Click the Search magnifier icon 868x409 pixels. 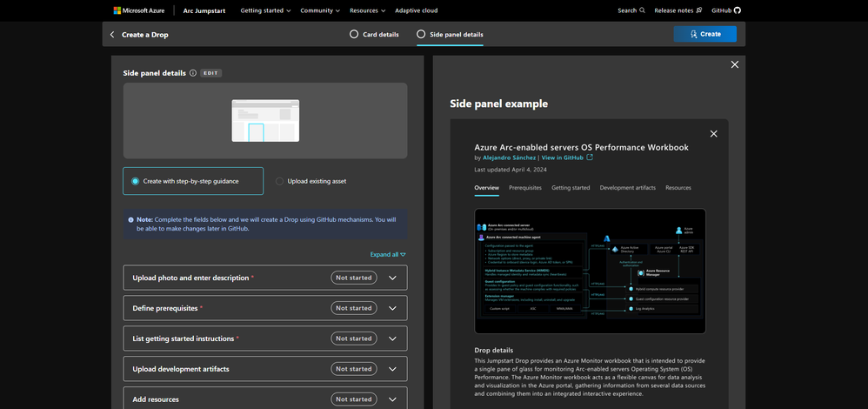coord(642,10)
